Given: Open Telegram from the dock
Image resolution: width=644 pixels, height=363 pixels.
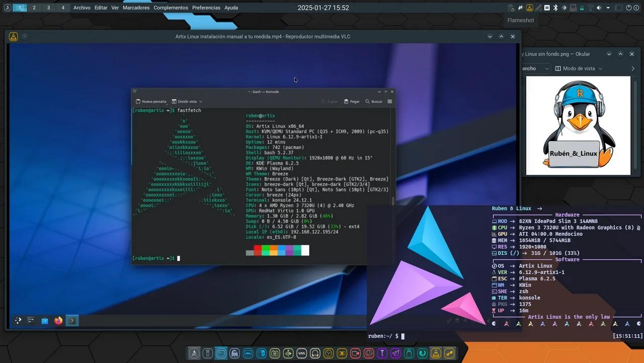Looking at the screenshot, I should point(395,353).
